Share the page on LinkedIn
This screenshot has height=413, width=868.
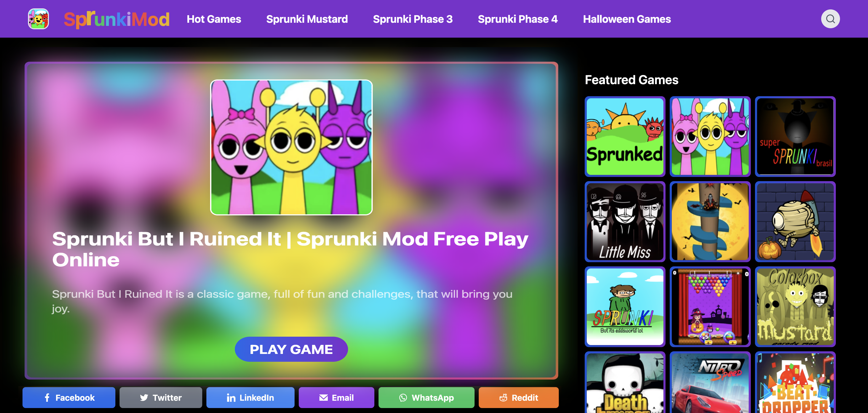[250, 398]
